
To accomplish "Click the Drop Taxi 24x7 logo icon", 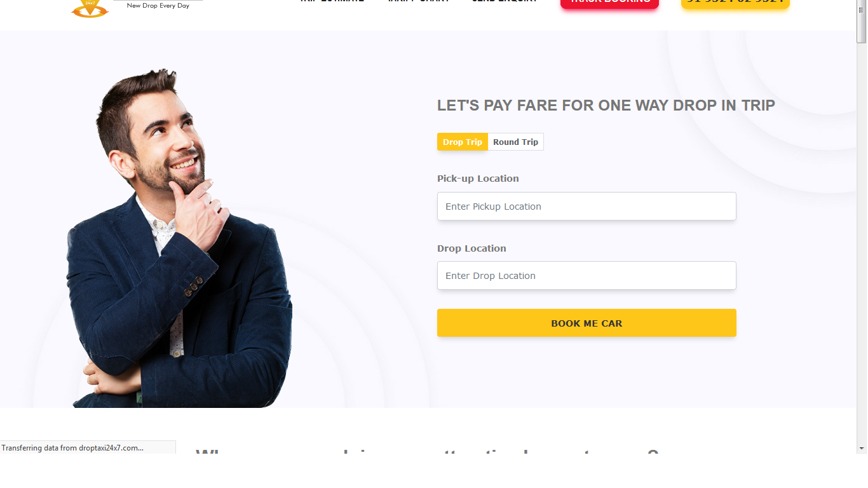I will pyautogui.click(x=90, y=8).
